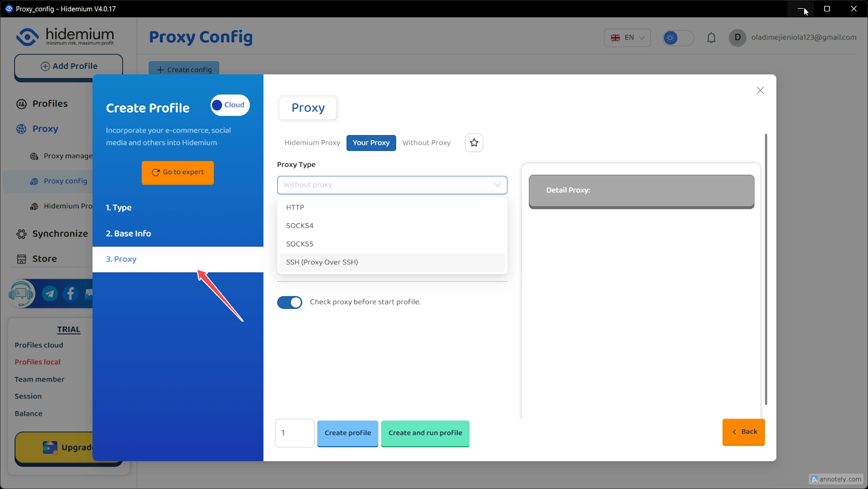Go to step 3. Proxy
The image size is (868, 489).
(178, 259)
